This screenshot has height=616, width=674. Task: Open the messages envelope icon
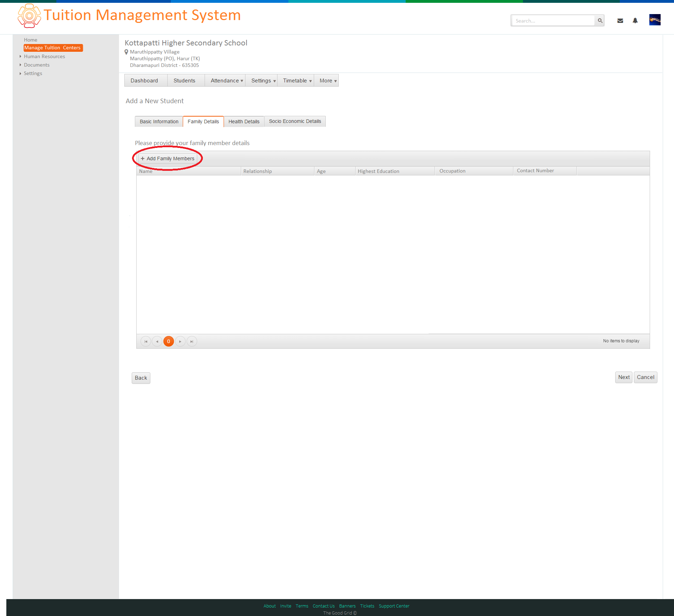[620, 21]
